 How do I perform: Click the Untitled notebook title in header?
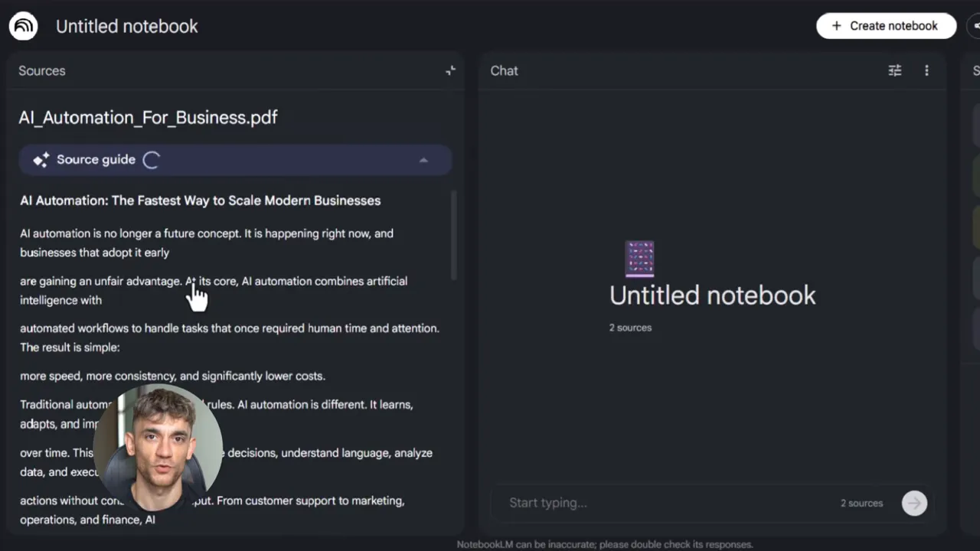coord(127,26)
